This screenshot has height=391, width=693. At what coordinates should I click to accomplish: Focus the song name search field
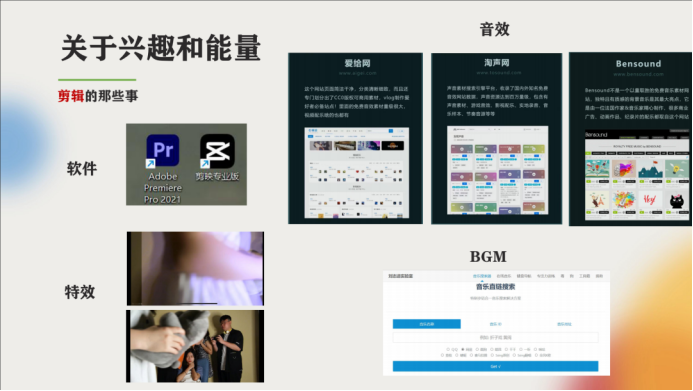tap(495, 338)
